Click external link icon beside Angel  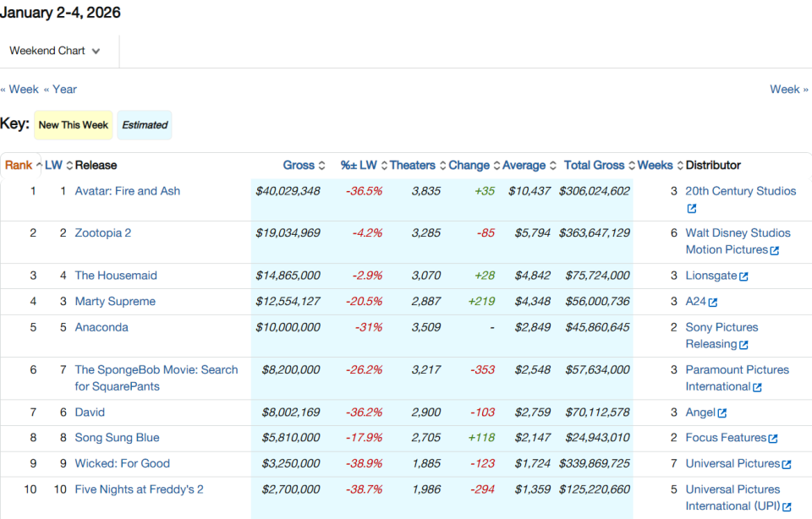pyautogui.click(x=722, y=413)
